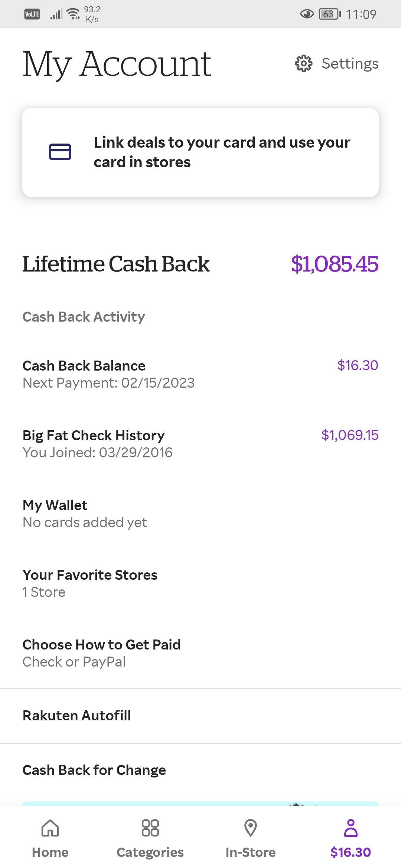The height and width of the screenshot is (868, 401).
Task: Tap the Home house icon
Action: point(50,828)
